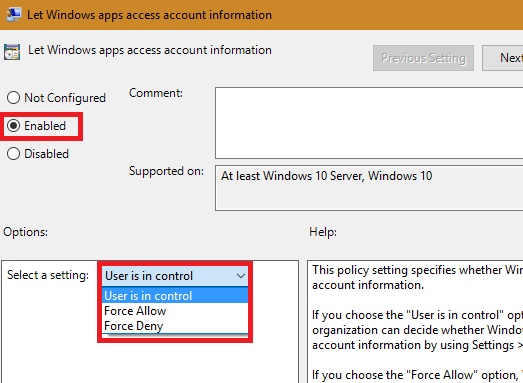The width and height of the screenshot is (523, 383).
Task: Click the help text starting 'This policy setting specifies'
Action: (417, 277)
